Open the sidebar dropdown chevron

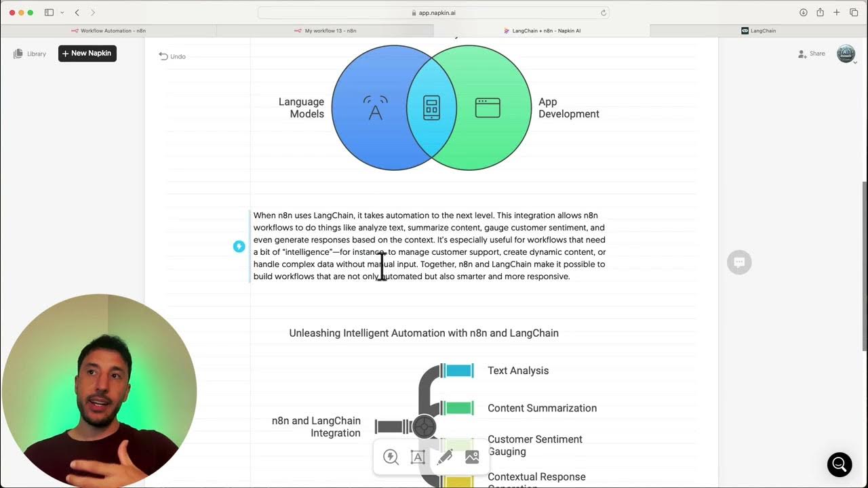tap(62, 12)
